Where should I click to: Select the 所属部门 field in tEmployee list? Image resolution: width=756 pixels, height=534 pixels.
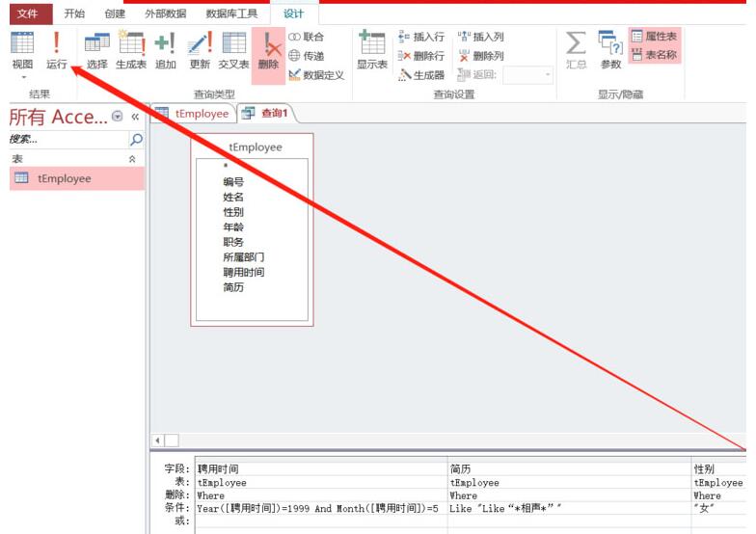243,256
